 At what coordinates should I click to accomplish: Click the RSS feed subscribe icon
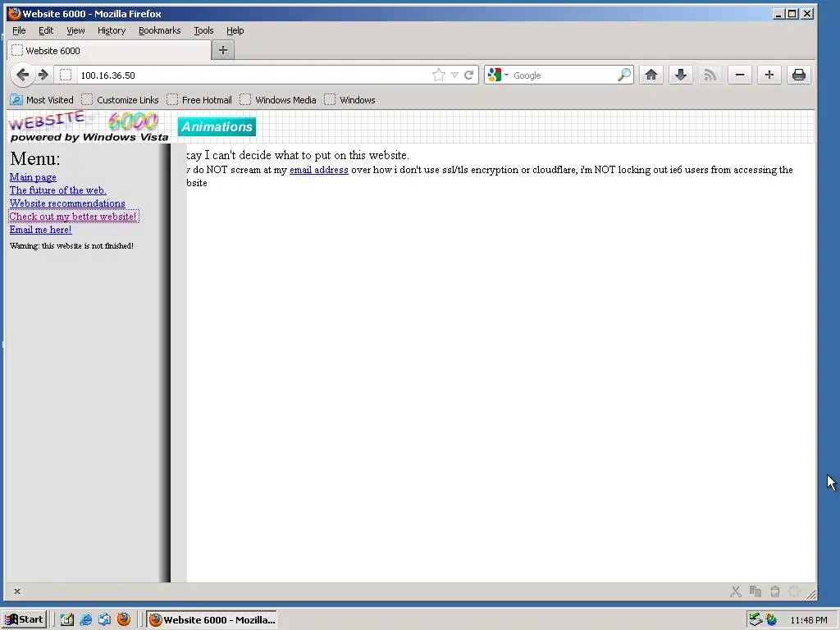tap(710, 75)
